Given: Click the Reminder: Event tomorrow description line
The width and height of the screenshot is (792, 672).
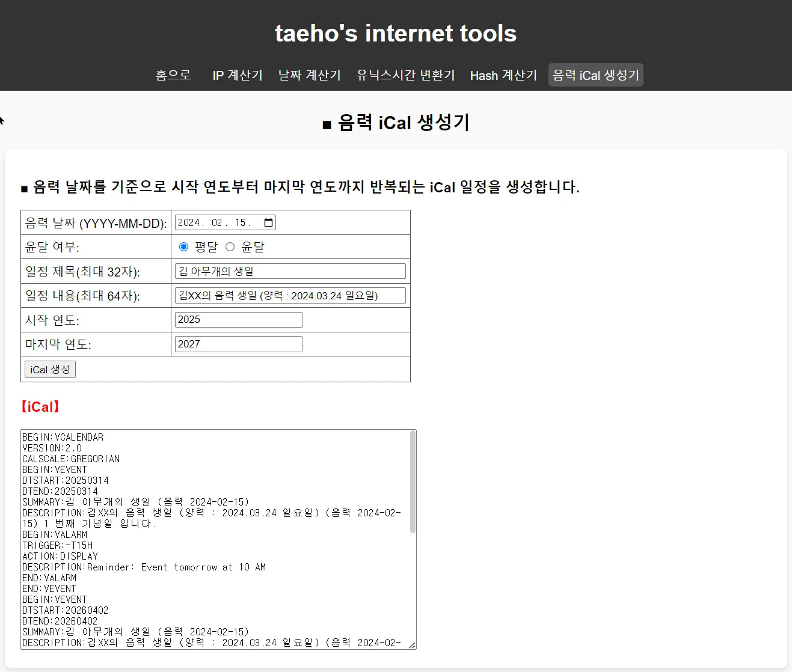Looking at the screenshot, I should coord(144,567).
